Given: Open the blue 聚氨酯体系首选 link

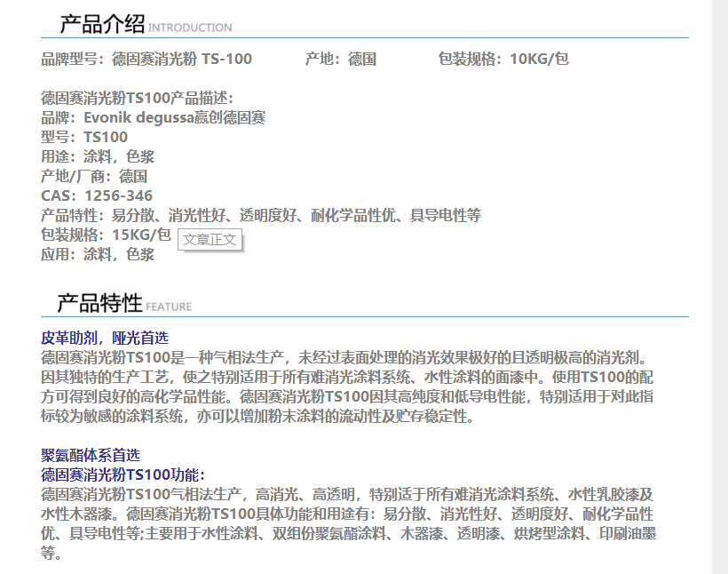Looking at the screenshot, I should coord(91,455).
